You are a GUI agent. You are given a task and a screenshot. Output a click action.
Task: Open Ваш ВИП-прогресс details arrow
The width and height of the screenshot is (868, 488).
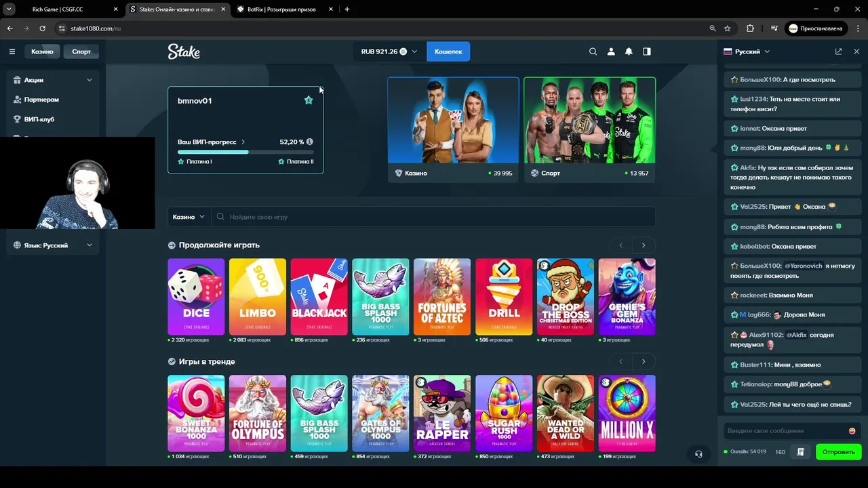243,142
